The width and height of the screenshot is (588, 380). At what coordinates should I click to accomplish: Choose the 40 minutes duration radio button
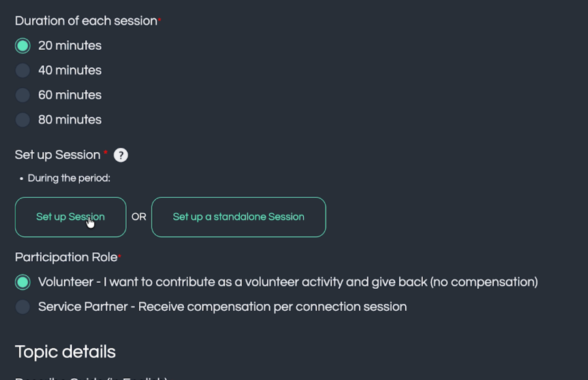(x=23, y=70)
